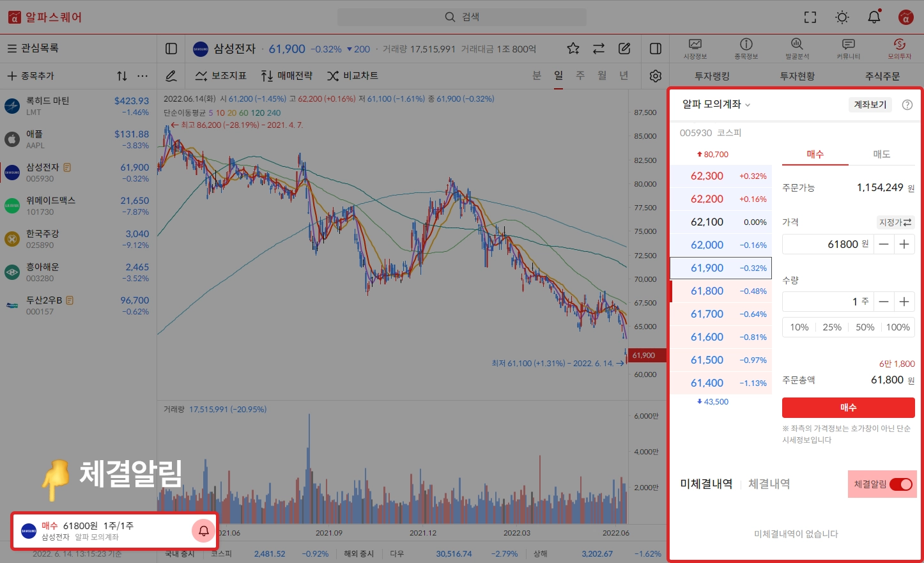Switch to 투자현황 tab
924x563 pixels.
tap(797, 76)
